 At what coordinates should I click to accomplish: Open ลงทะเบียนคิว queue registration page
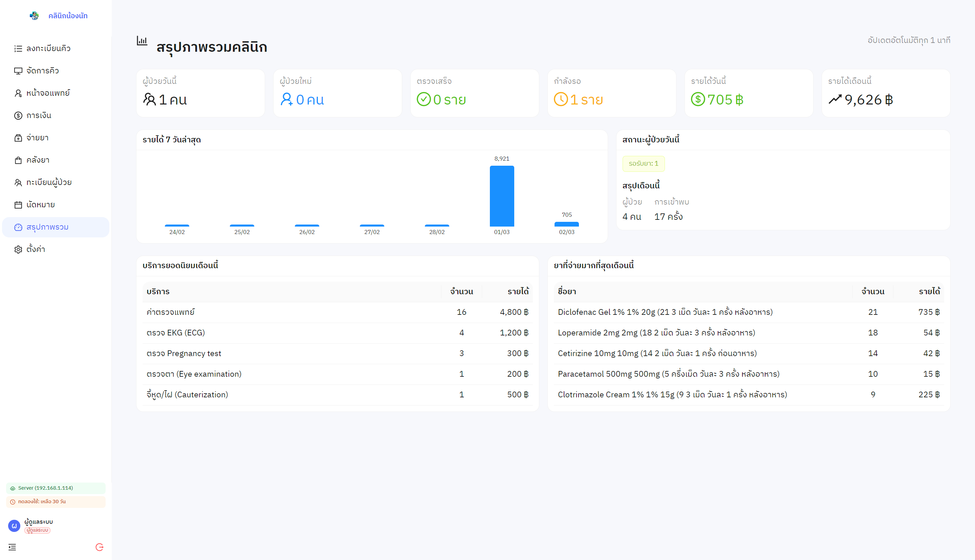point(48,48)
